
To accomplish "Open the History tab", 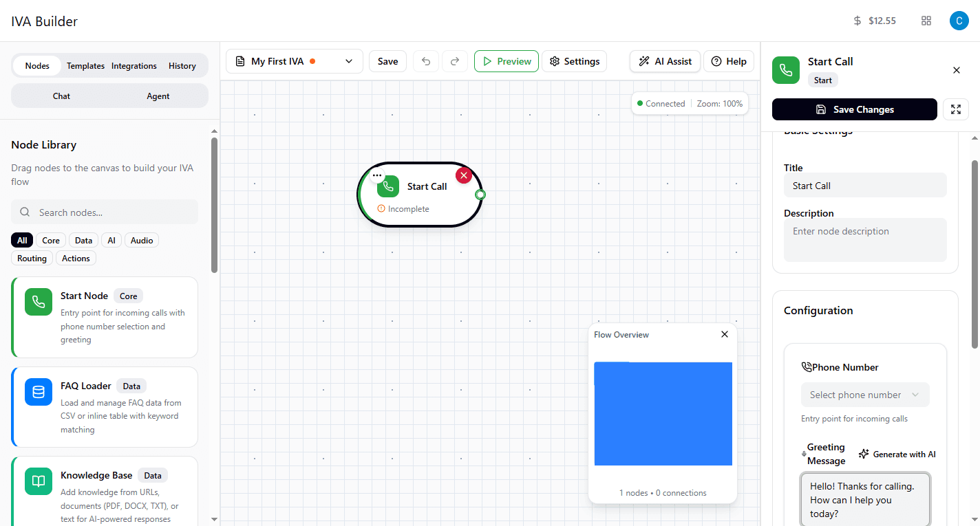I will (182, 65).
